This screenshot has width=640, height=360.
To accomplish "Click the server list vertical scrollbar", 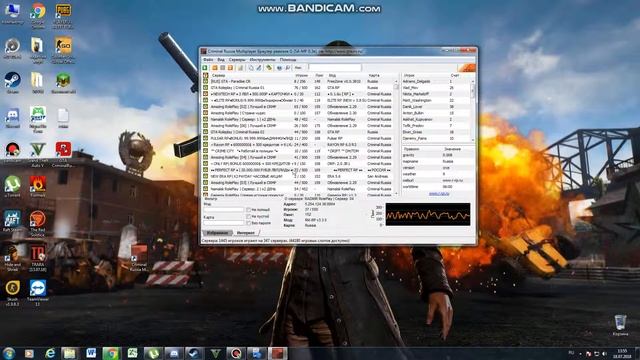I will pyautogui.click(x=396, y=137).
